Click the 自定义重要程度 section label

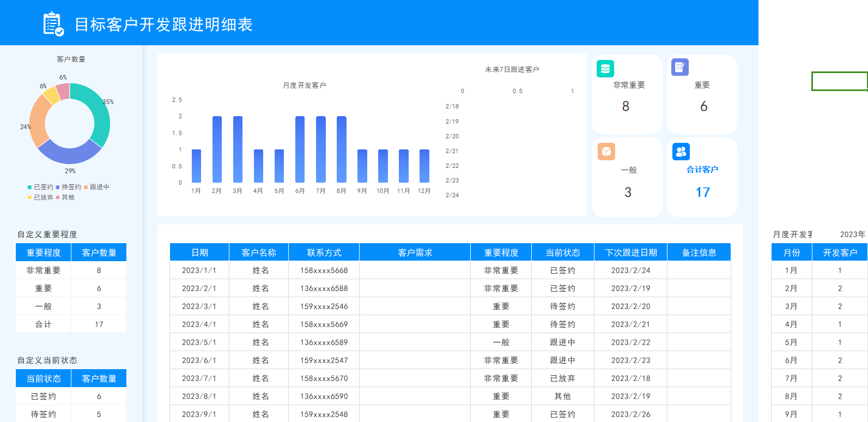47,234
